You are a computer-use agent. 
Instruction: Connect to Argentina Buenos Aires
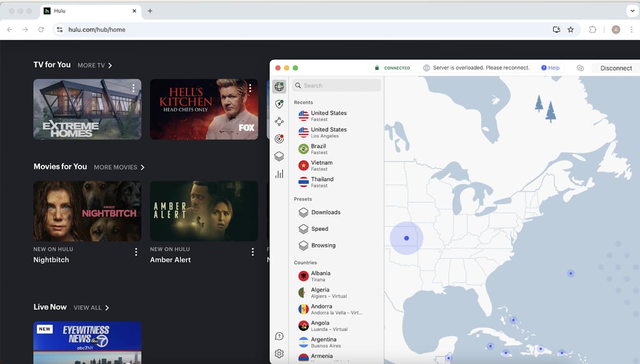tap(337, 342)
